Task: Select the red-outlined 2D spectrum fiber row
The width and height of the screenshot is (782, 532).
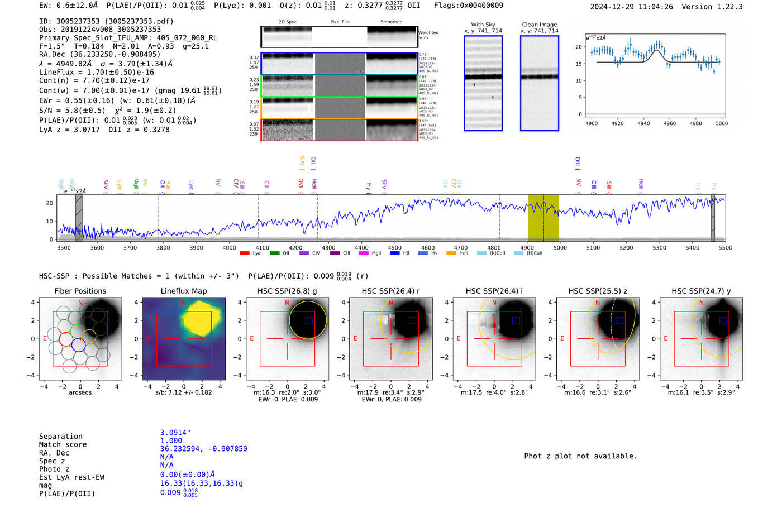Action: pyautogui.click(x=339, y=130)
